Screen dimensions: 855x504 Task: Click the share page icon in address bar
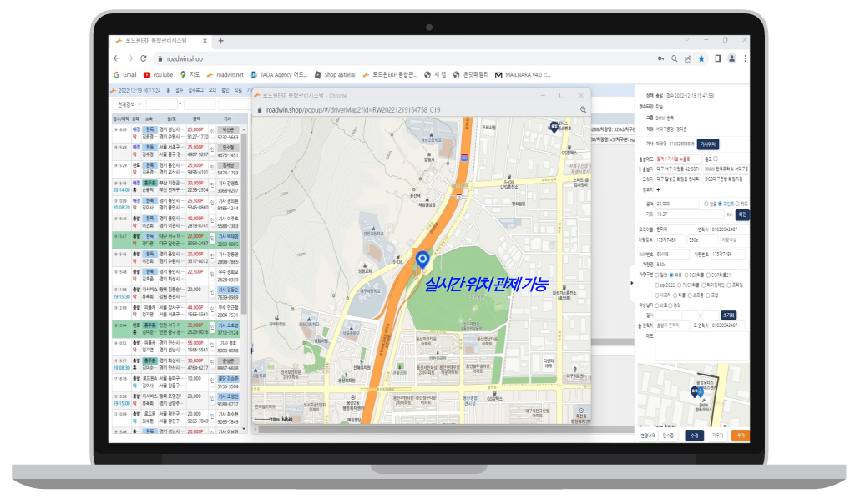pos(687,58)
